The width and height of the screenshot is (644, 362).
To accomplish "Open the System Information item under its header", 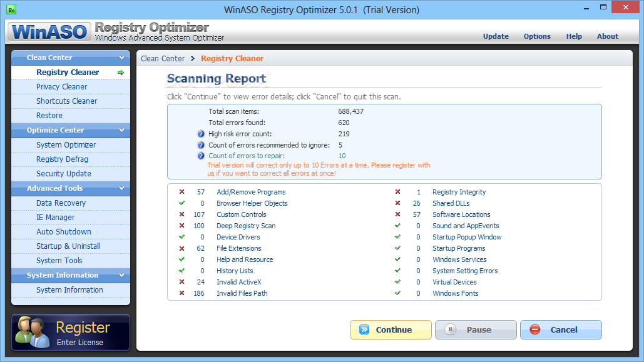I will point(71,289).
